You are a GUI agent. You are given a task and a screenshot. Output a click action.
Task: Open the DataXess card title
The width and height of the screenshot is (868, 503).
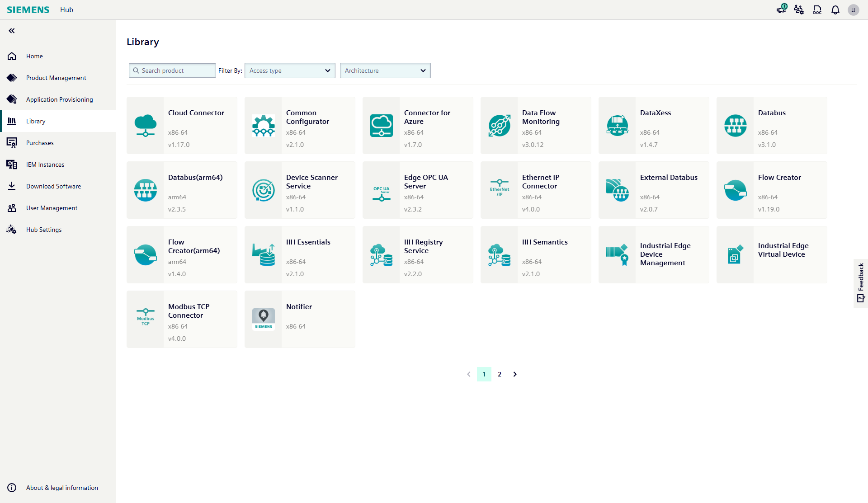click(x=656, y=113)
